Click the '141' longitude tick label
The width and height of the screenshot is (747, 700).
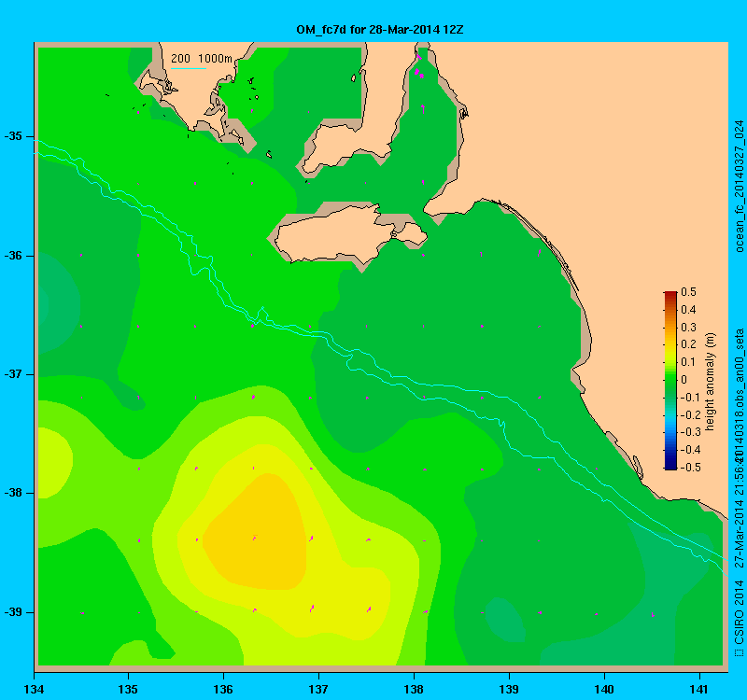pos(699,689)
